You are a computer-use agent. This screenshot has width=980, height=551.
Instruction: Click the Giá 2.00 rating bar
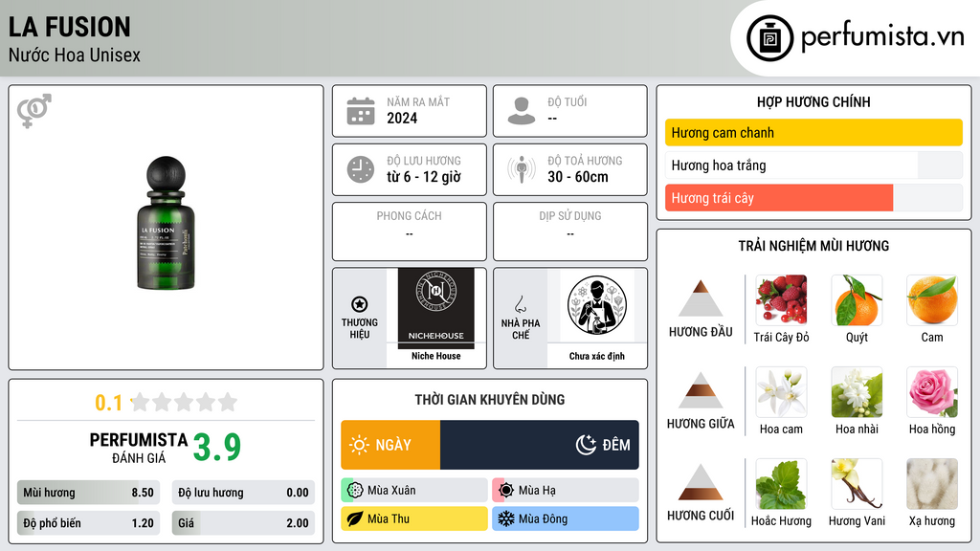(x=243, y=523)
